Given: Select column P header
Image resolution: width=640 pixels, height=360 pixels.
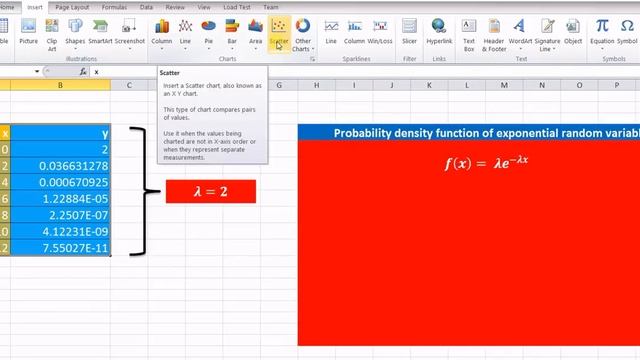Looking at the screenshot, I should [617, 85].
